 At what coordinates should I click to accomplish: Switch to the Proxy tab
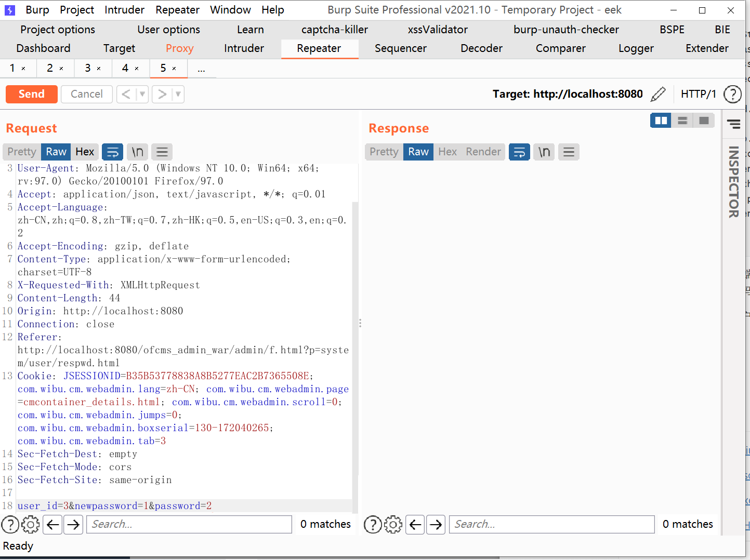point(180,48)
